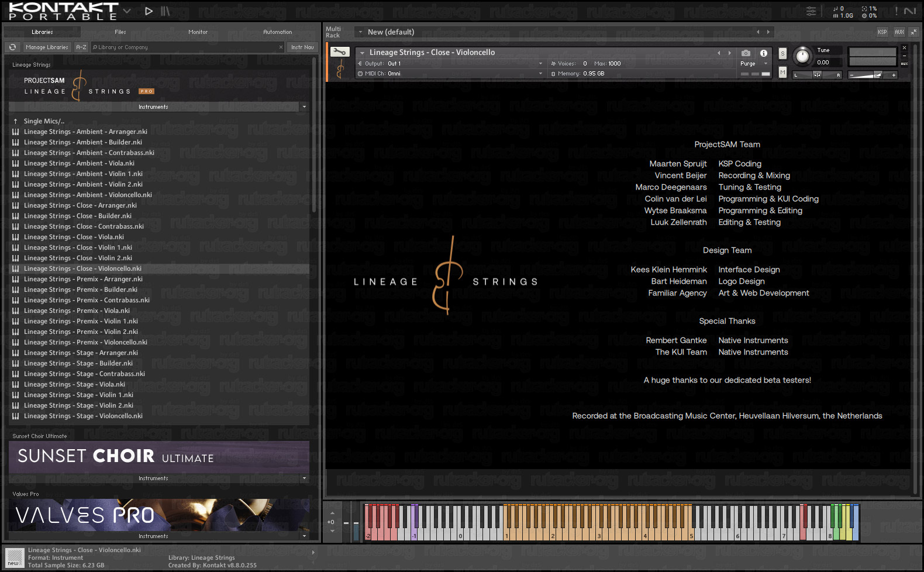
Task: Click the Tune value 0.00
Action: click(x=823, y=63)
